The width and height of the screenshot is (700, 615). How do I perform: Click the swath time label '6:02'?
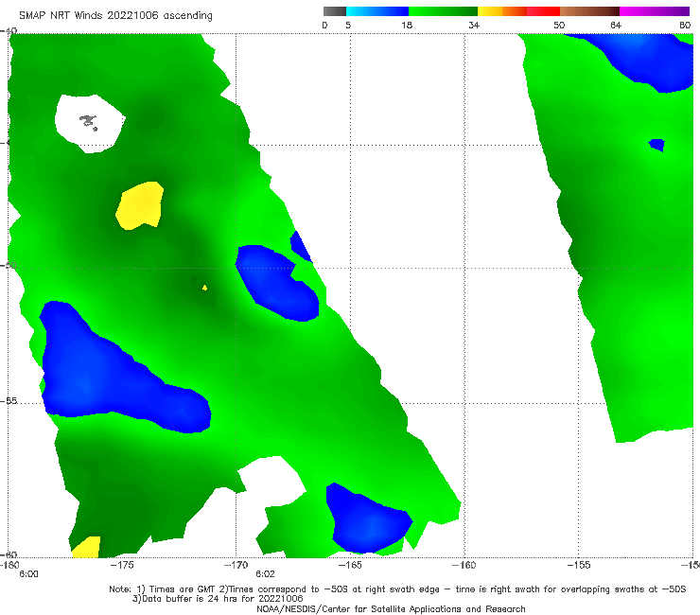click(265, 574)
